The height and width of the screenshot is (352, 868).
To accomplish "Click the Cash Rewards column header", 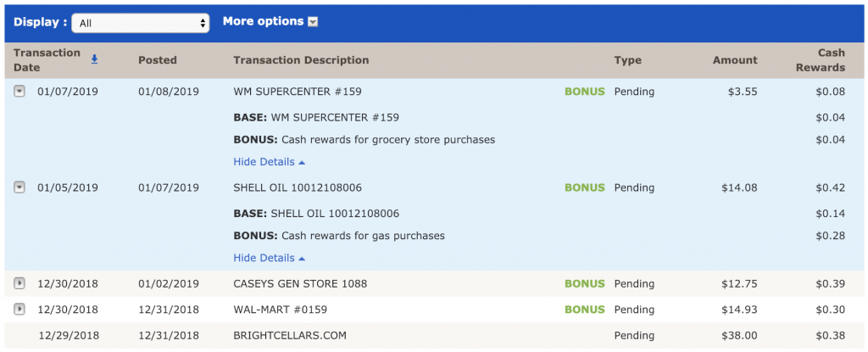I will click(x=820, y=60).
